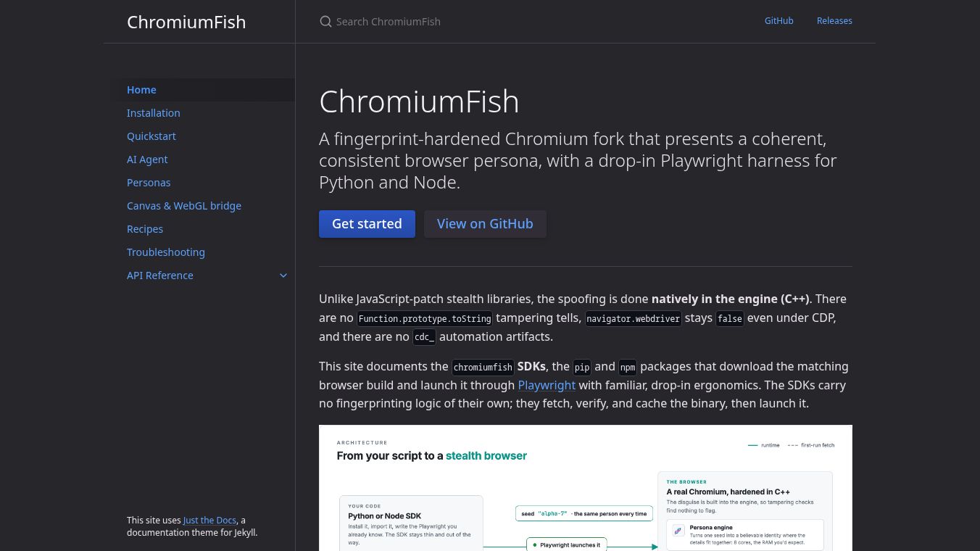This screenshot has width=980, height=551.
Task: Click the View on GitHub button
Action: pos(485,224)
